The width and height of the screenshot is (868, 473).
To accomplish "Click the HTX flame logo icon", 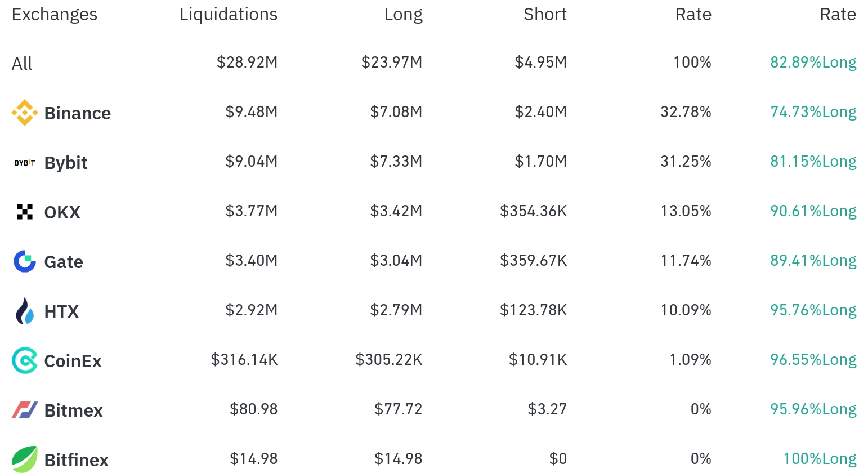I will pyautogui.click(x=25, y=311).
